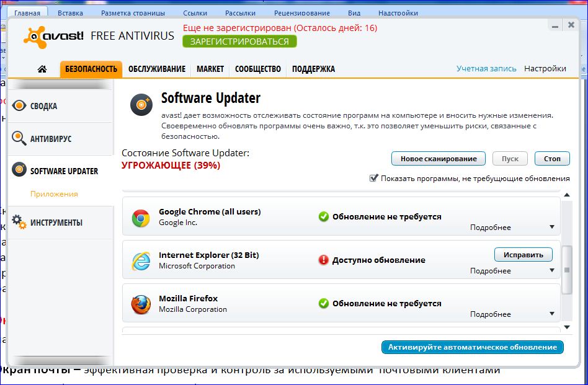
Task: Click the list scrollbar down arrow
Action: [x=567, y=327]
